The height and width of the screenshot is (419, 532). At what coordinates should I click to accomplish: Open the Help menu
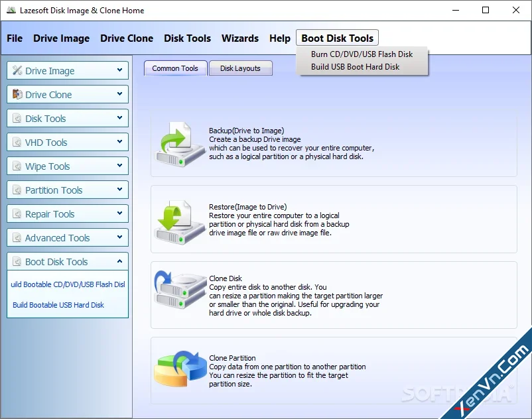280,38
